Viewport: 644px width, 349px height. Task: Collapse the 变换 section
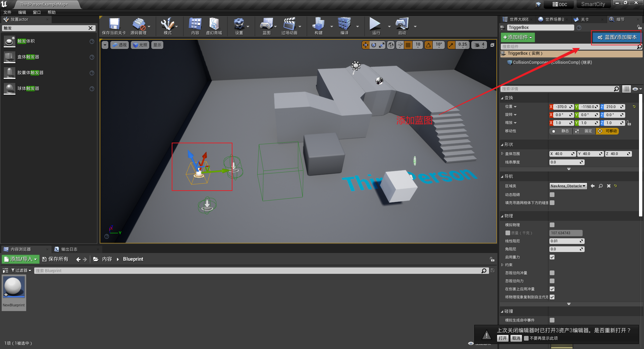click(502, 98)
